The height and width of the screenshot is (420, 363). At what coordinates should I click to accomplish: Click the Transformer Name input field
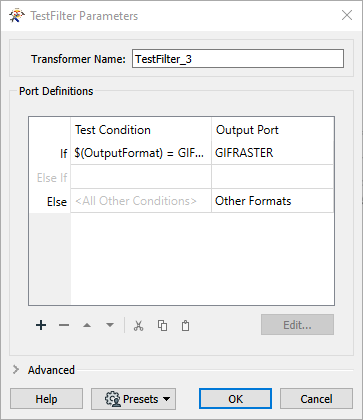238,59
